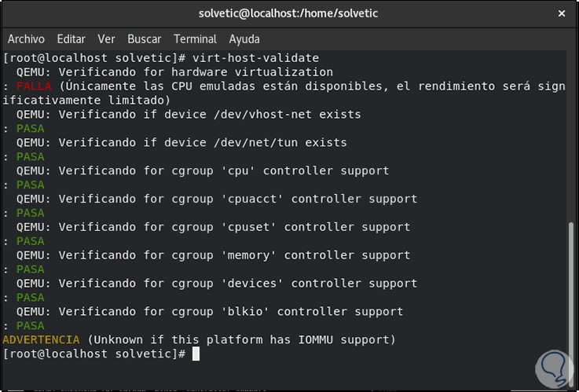
Task: Open the Buscar menu
Action: pyautogui.click(x=144, y=39)
